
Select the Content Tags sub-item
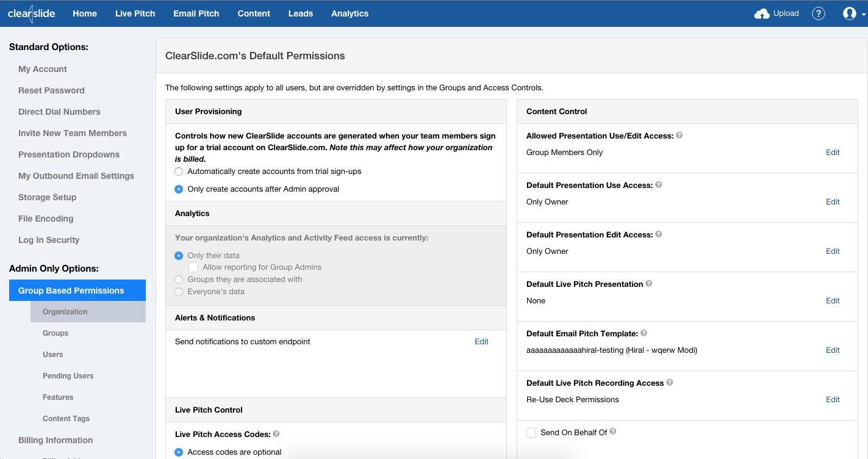pos(66,419)
